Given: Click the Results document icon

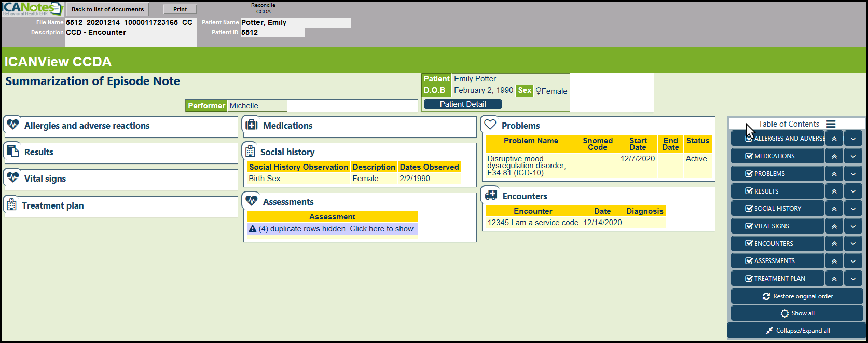Looking at the screenshot, I should click(x=13, y=152).
